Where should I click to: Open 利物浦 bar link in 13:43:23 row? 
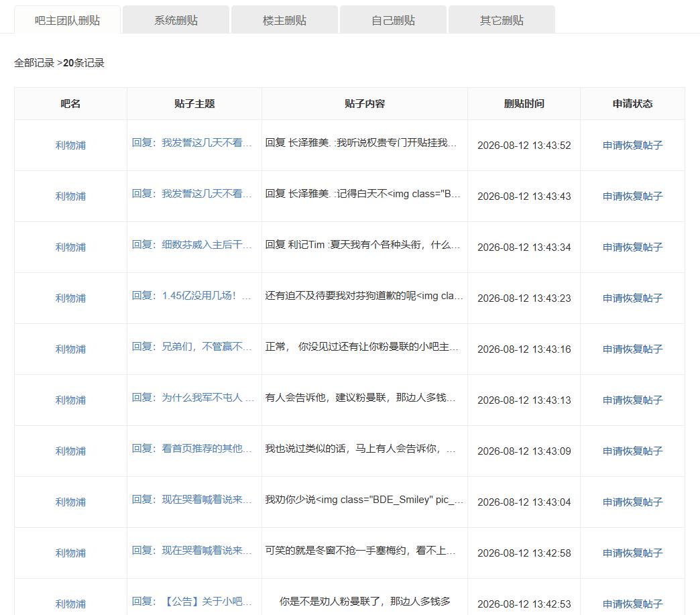click(x=70, y=298)
